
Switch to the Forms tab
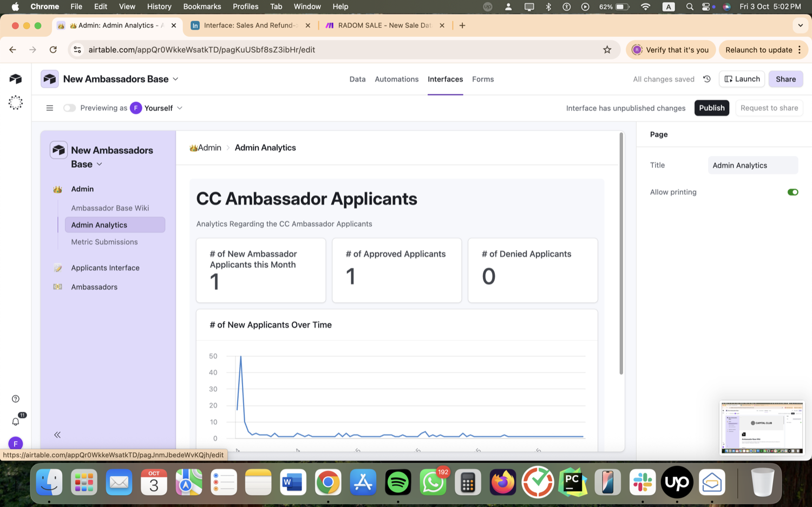point(483,79)
